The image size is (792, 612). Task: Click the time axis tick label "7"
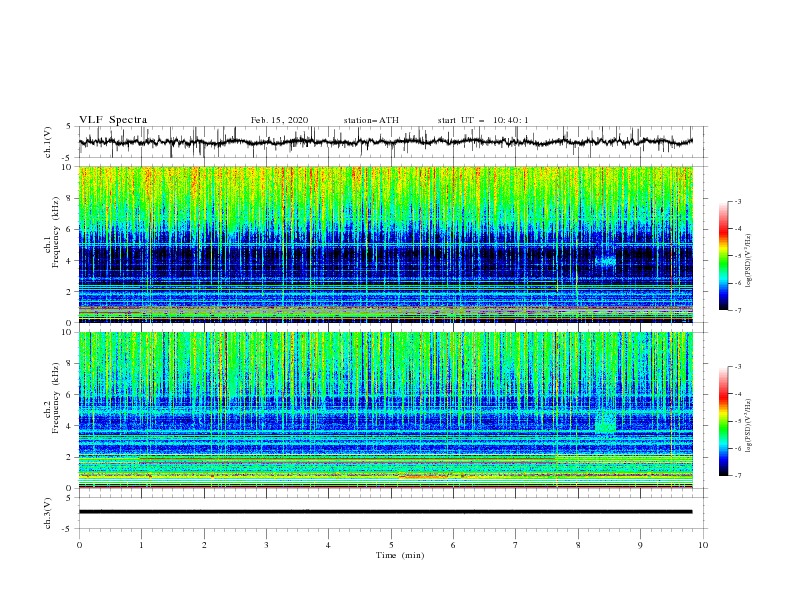pyautogui.click(x=516, y=545)
